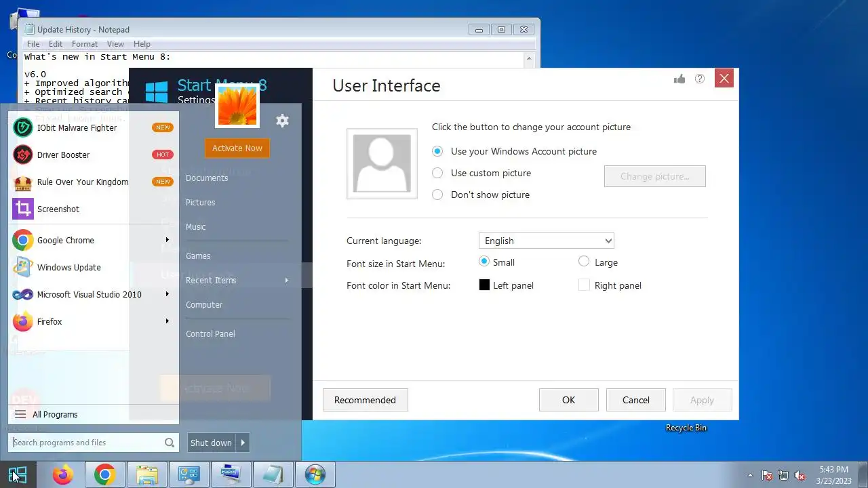Screen dimensions: 868x488
Task: Open Pictures in Start Menu
Action: point(200,202)
